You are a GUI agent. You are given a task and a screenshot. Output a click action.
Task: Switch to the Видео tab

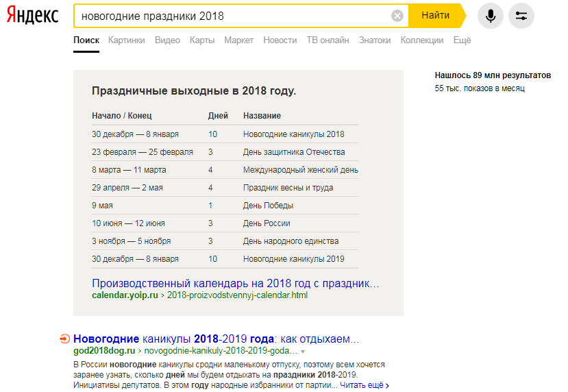[167, 40]
